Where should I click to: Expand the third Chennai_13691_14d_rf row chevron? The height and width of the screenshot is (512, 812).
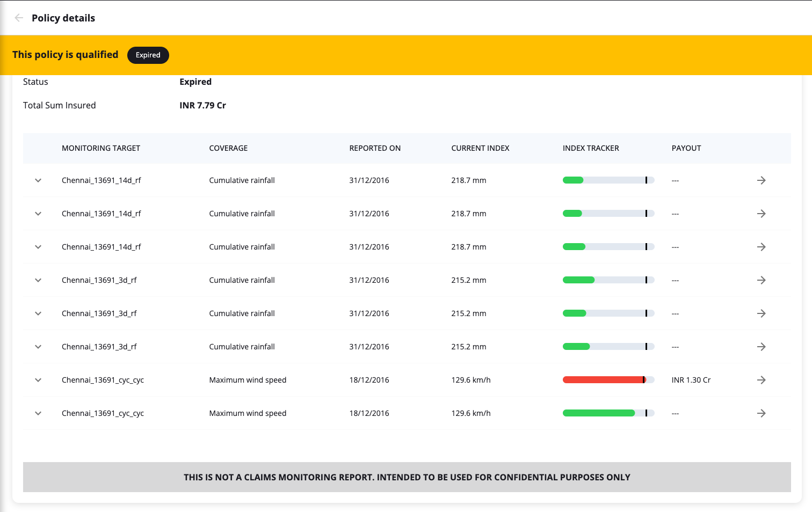pyautogui.click(x=38, y=247)
